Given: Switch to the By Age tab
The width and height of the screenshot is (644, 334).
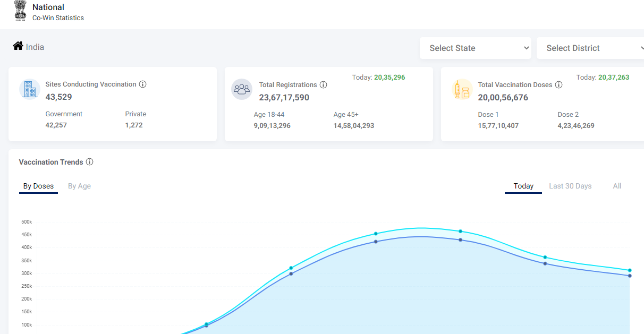Looking at the screenshot, I should (x=79, y=186).
